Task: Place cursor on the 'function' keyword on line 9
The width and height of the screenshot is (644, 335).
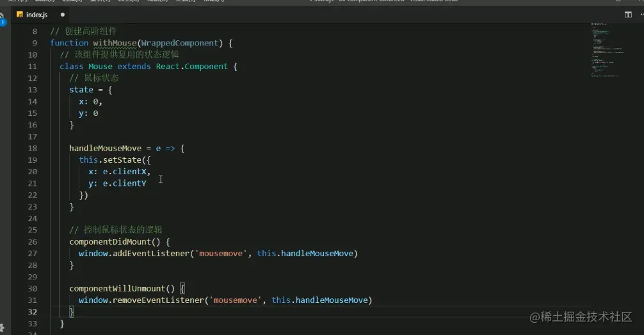Action: 69,43
